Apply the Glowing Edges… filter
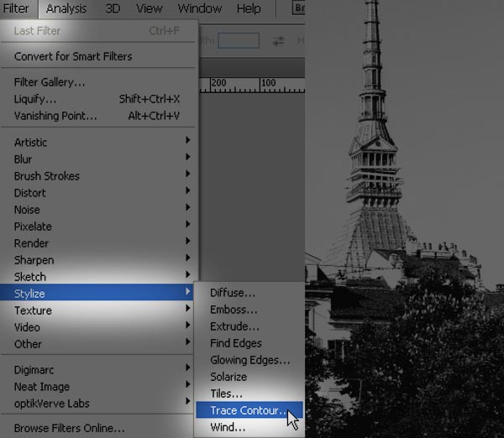Image resolution: width=504 pixels, height=438 pixels. click(249, 360)
